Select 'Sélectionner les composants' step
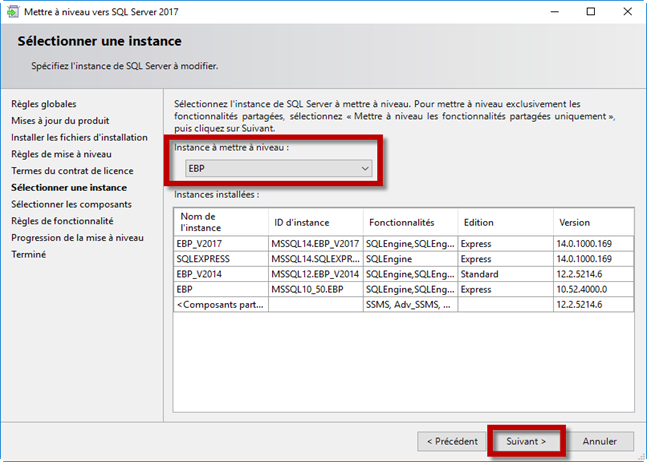647x462 pixels. (x=71, y=204)
